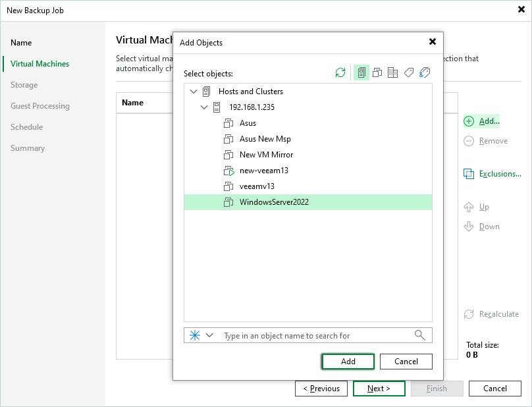Screen dimensions: 532x407
Task: Select the new-veeam13 virtual machine
Action: (263, 171)
